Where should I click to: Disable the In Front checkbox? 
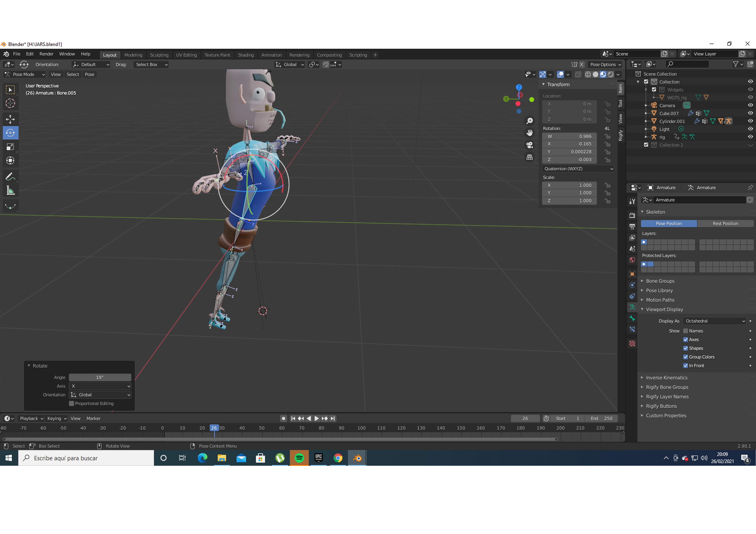[686, 366]
